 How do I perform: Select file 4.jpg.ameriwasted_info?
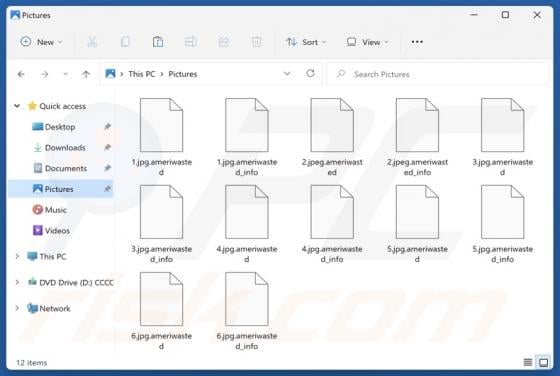coord(332,224)
